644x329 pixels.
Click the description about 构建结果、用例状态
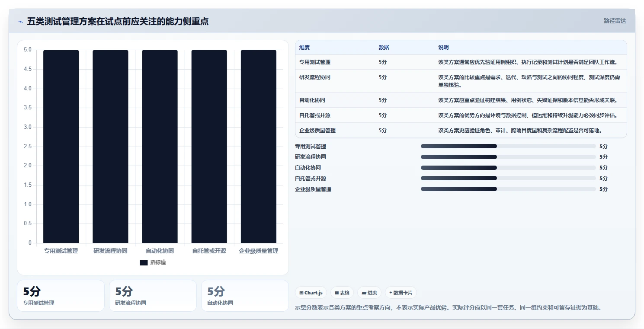point(528,100)
